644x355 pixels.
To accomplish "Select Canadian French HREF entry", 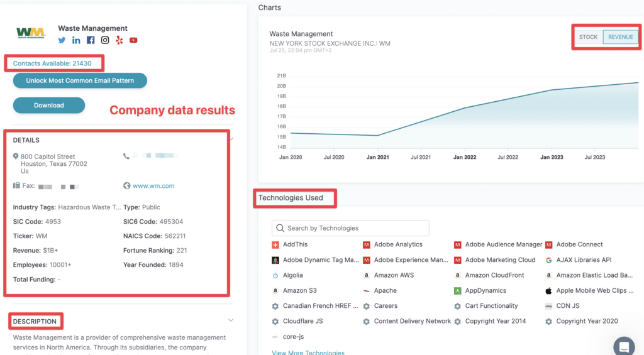I will 320,306.
